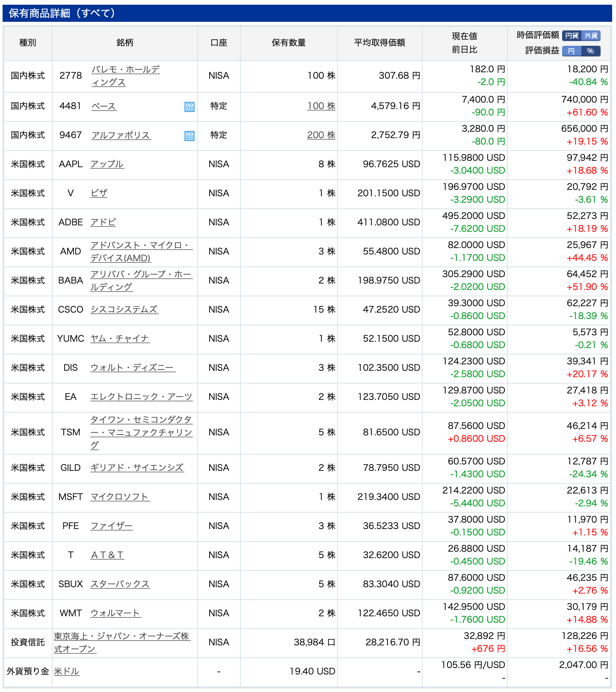Select the ticker GILD
The height and width of the screenshot is (692, 616).
point(71,468)
